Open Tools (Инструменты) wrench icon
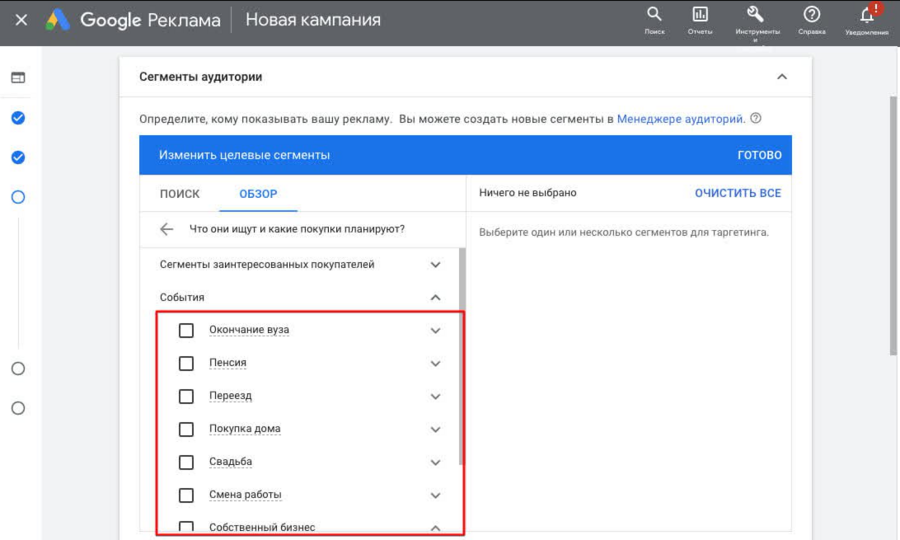 coord(756,15)
